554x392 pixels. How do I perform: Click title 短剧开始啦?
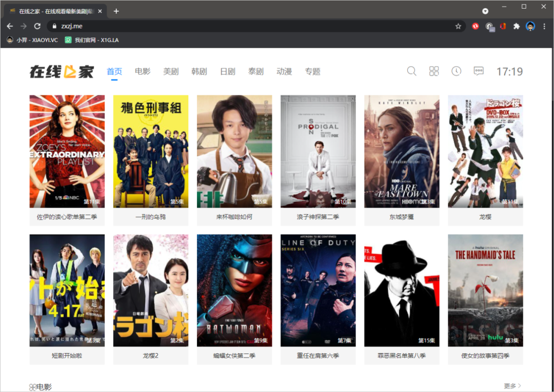point(67,356)
